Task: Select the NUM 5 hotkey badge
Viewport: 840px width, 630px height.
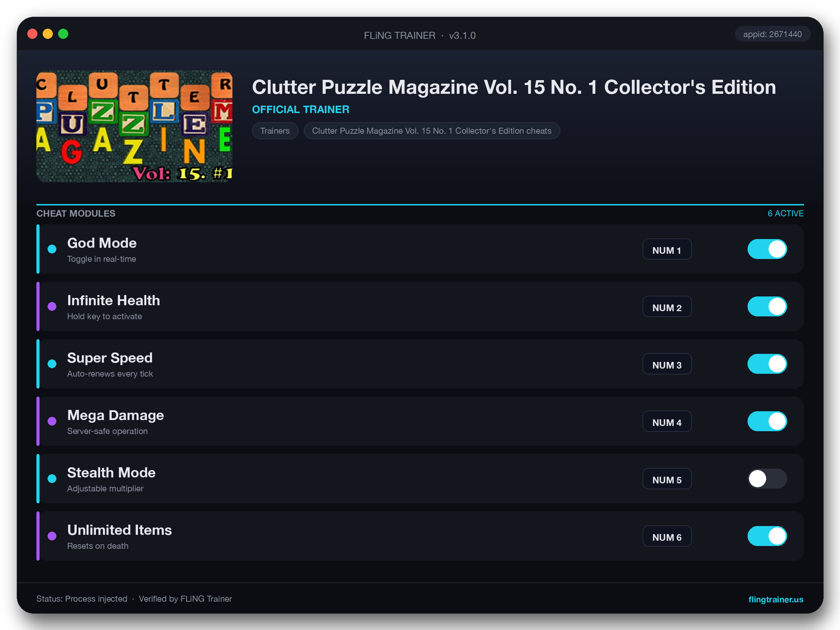Action: [667, 478]
